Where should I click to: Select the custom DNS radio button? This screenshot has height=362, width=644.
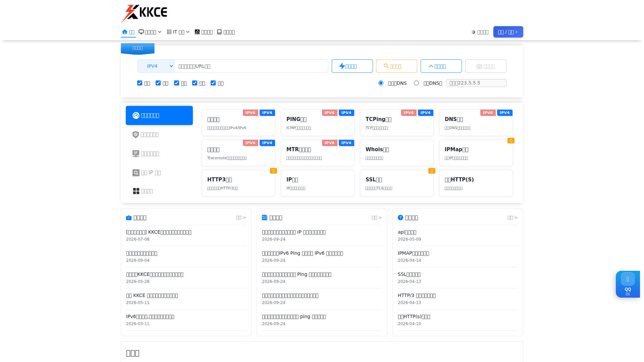(416, 83)
